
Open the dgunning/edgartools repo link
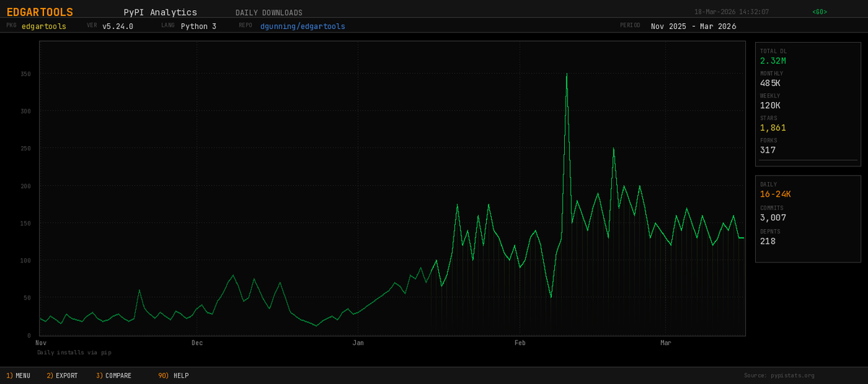tap(302, 26)
